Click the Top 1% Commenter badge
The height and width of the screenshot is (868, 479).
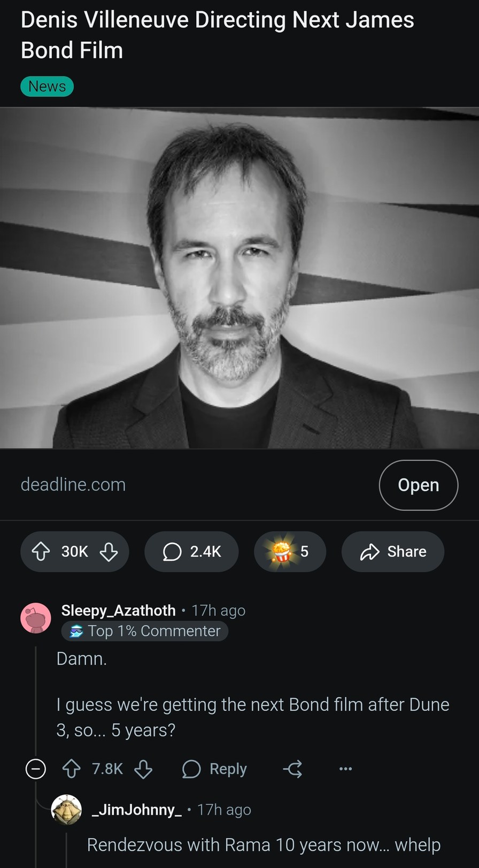coord(144,631)
